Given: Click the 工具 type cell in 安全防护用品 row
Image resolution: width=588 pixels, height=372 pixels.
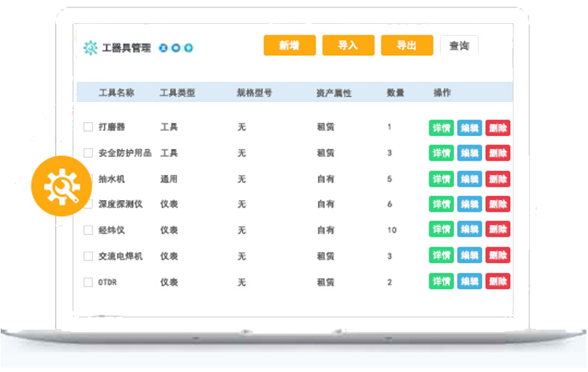Looking at the screenshot, I should tap(169, 153).
